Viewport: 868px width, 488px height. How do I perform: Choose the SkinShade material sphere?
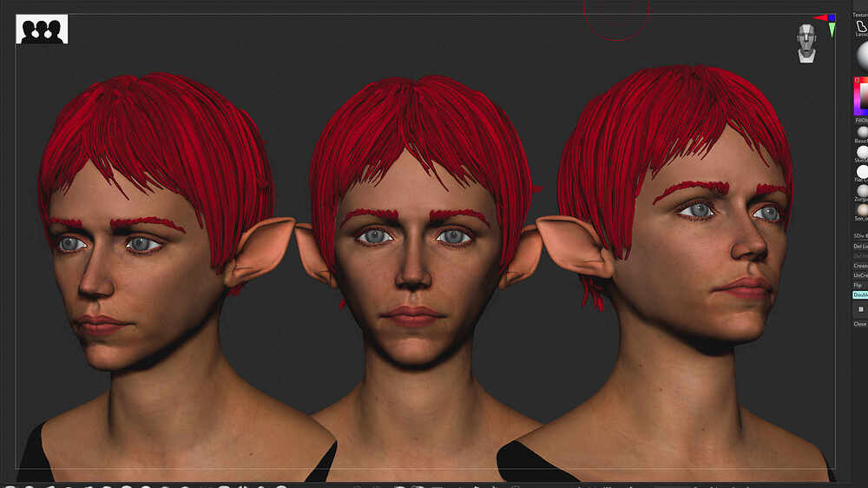click(863, 152)
